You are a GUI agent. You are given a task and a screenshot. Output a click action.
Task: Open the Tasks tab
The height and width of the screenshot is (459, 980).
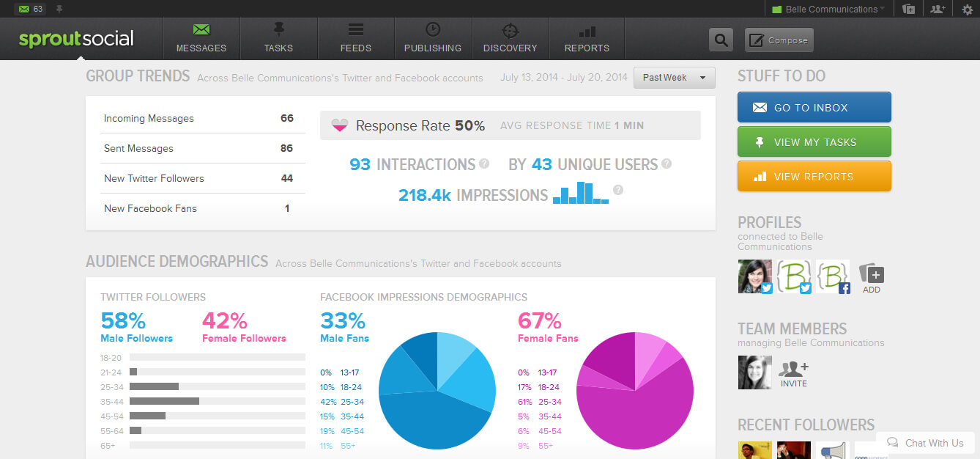(278, 39)
